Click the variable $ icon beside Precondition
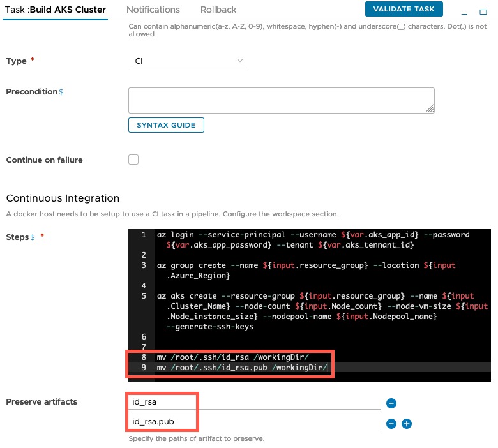This screenshot has height=448, width=498. [x=61, y=92]
